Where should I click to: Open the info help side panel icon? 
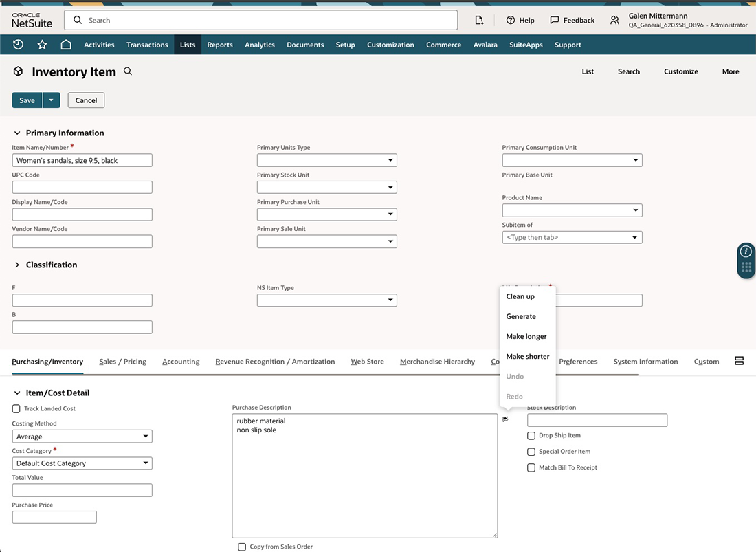click(746, 252)
